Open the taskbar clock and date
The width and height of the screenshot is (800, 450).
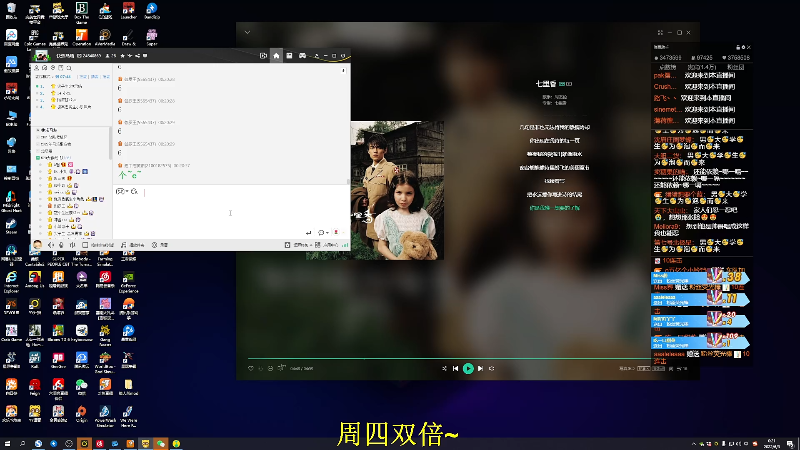[x=771, y=444]
